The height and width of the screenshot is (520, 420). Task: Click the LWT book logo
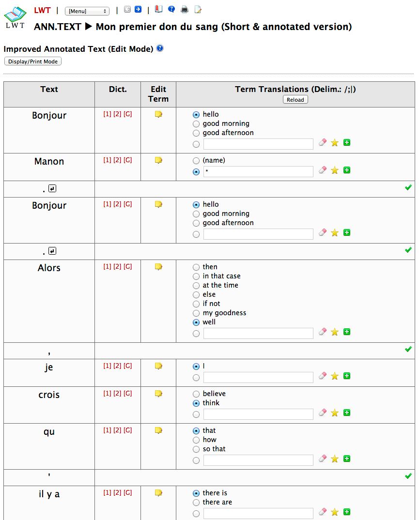point(15,17)
